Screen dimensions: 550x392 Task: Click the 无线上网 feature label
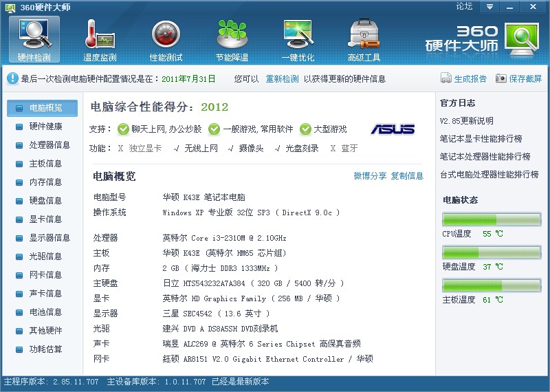tap(201, 149)
